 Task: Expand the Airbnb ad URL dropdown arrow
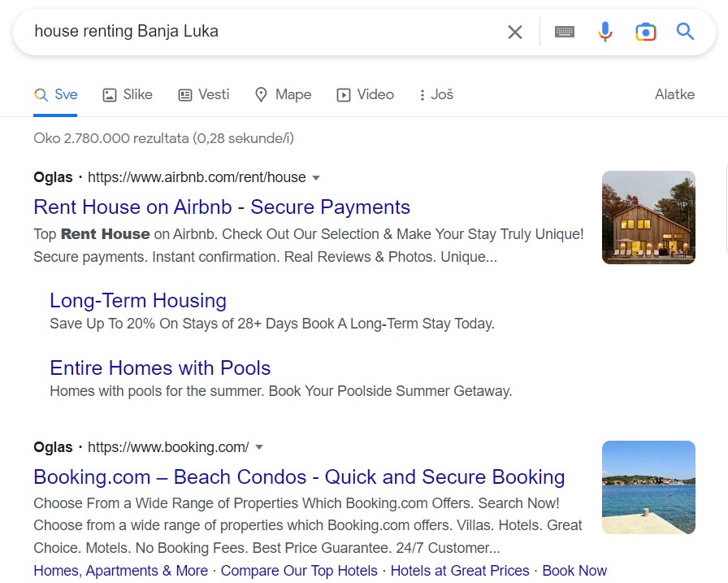coord(316,177)
